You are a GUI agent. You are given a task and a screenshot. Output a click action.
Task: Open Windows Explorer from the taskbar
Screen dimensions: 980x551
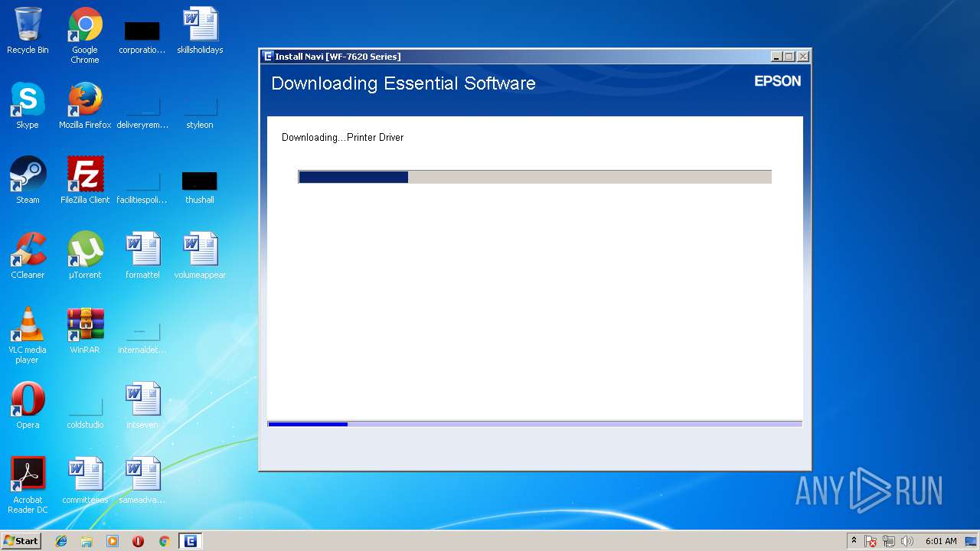point(87,541)
